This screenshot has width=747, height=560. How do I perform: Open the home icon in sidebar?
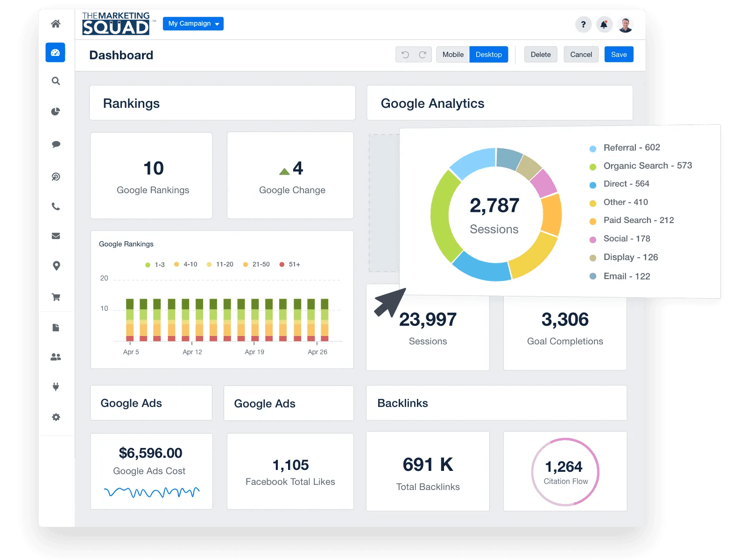[56, 24]
